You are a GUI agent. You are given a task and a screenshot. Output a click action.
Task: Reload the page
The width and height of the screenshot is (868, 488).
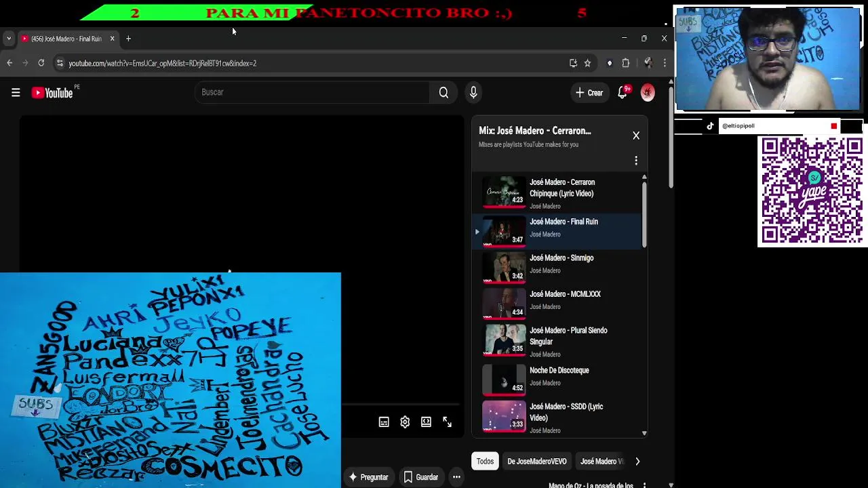click(x=41, y=63)
